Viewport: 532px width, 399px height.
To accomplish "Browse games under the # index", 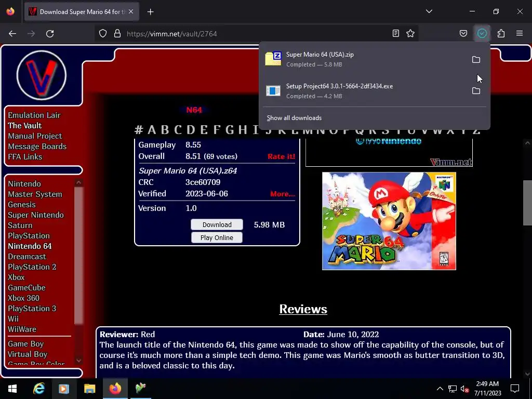I will click(138, 129).
